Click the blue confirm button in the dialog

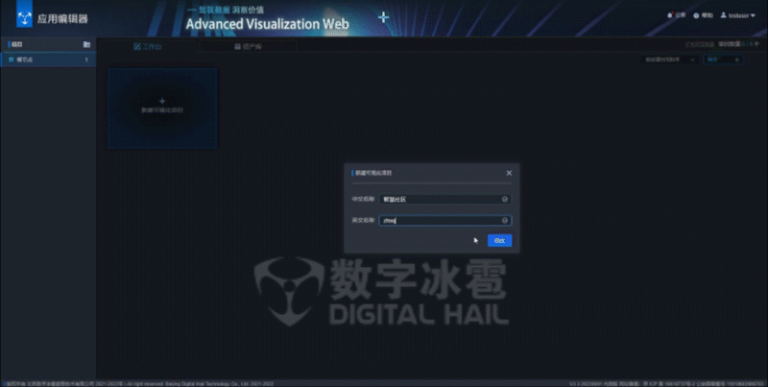point(500,240)
